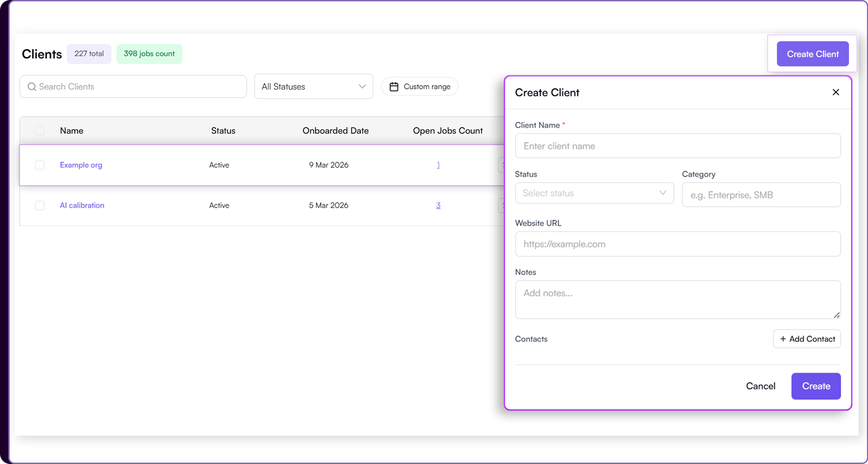The height and width of the screenshot is (464, 868).
Task: Click the search magnifier icon
Action: click(32, 87)
